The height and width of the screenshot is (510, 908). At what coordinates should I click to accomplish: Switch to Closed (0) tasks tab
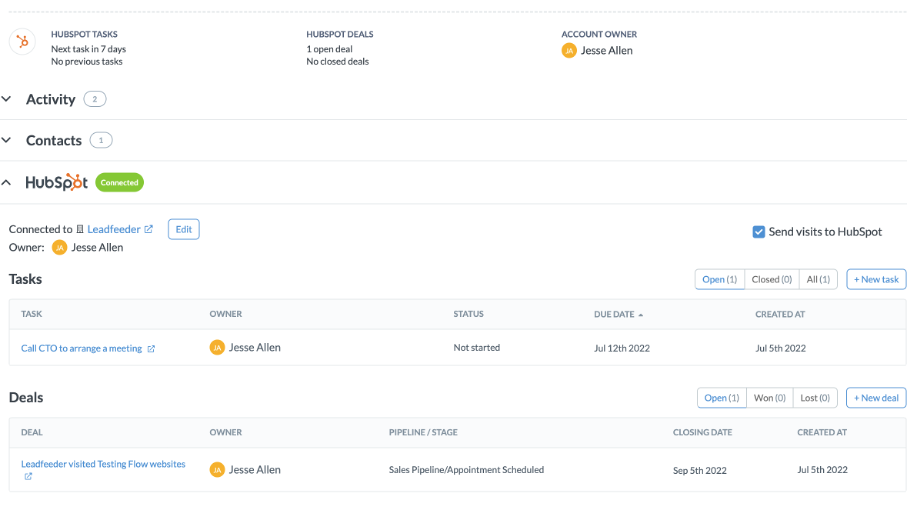(x=771, y=280)
